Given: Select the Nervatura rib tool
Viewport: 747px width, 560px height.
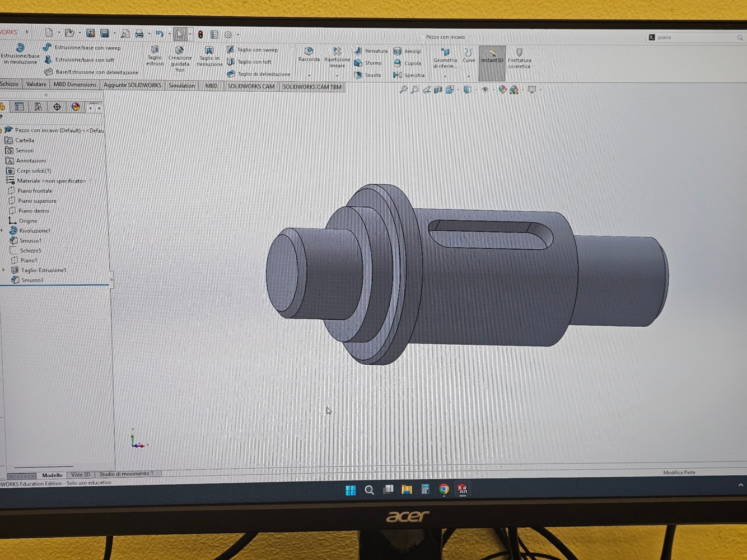Looking at the screenshot, I should click(x=371, y=51).
